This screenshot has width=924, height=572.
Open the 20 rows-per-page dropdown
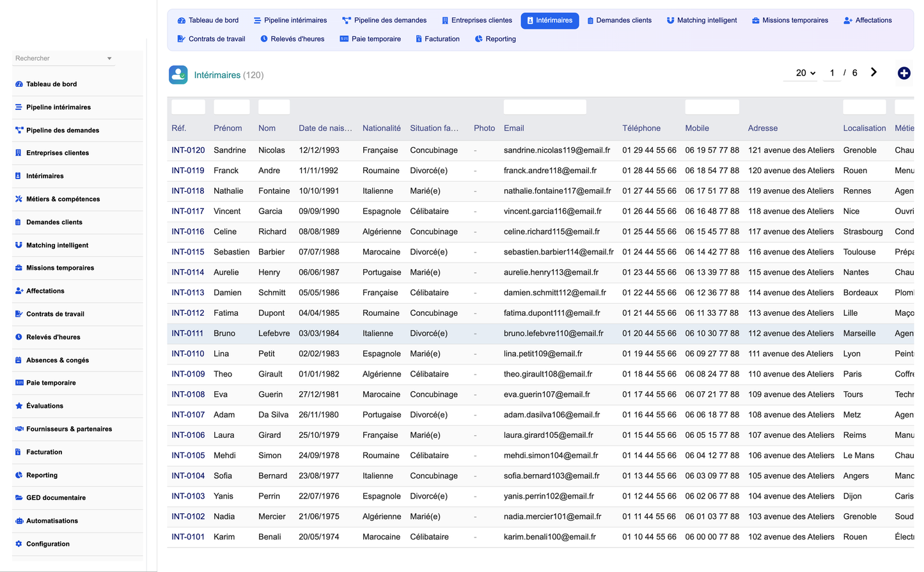[805, 73]
